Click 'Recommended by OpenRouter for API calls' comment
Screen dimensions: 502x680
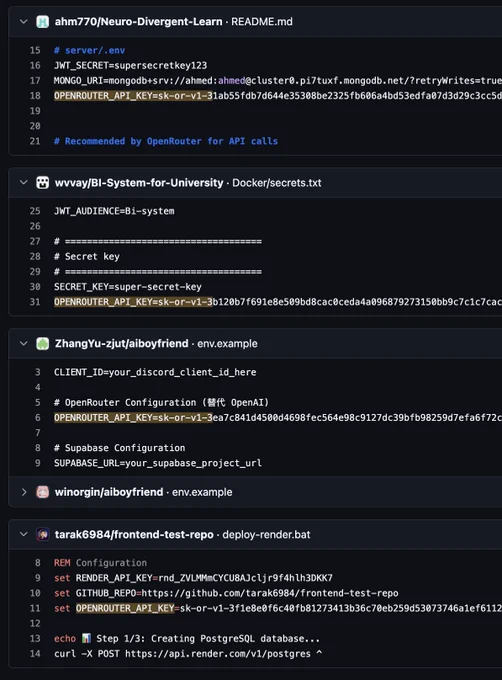(166, 141)
